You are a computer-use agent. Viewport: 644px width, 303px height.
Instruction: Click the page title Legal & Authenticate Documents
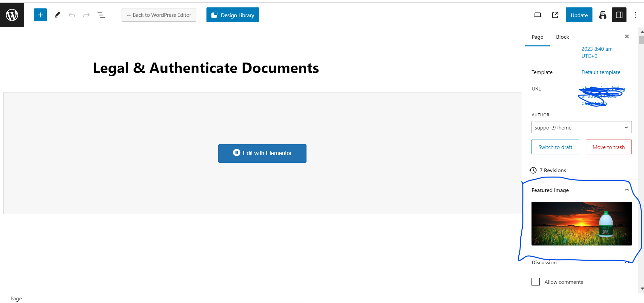(x=206, y=68)
